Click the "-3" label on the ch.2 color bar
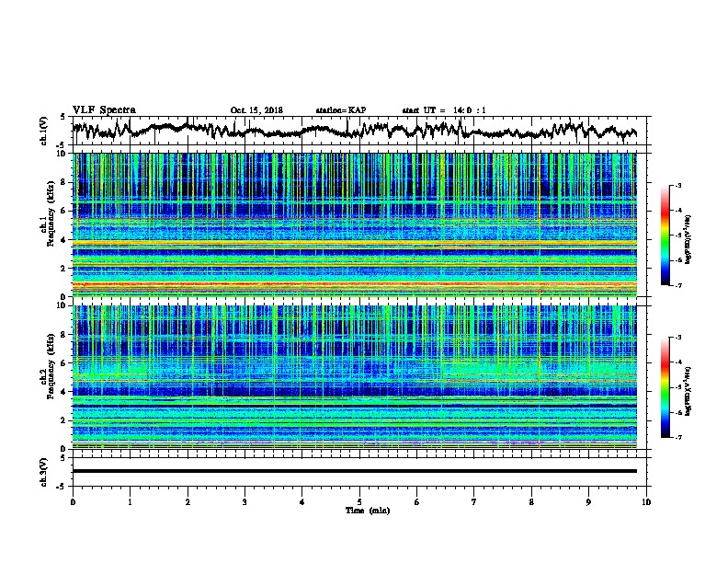 pos(677,338)
